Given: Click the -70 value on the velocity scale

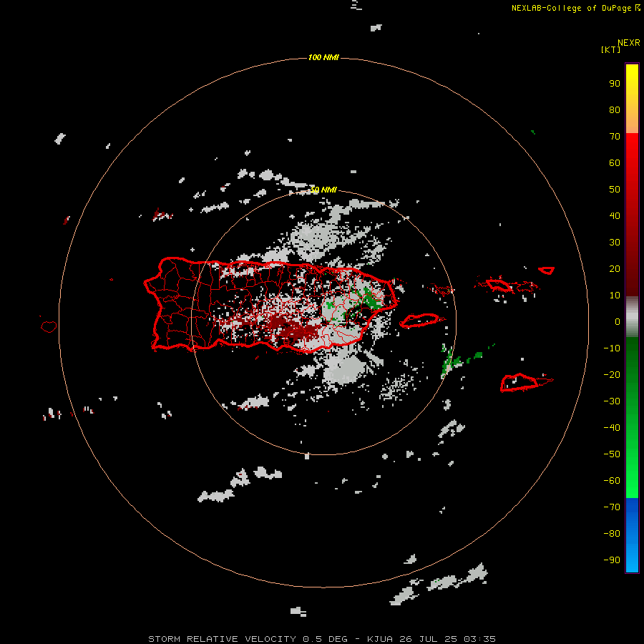Looking at the screenshot, I should coord(612,507).
